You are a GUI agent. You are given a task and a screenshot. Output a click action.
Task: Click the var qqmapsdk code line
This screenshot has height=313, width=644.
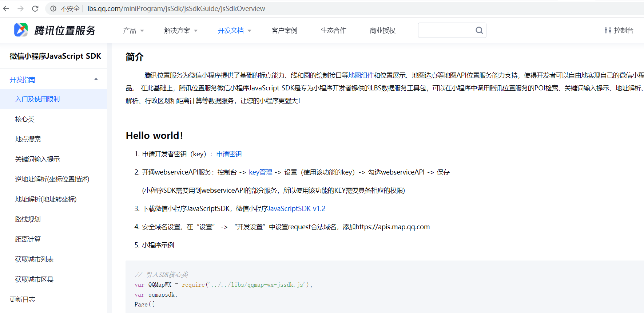point(156,295)
